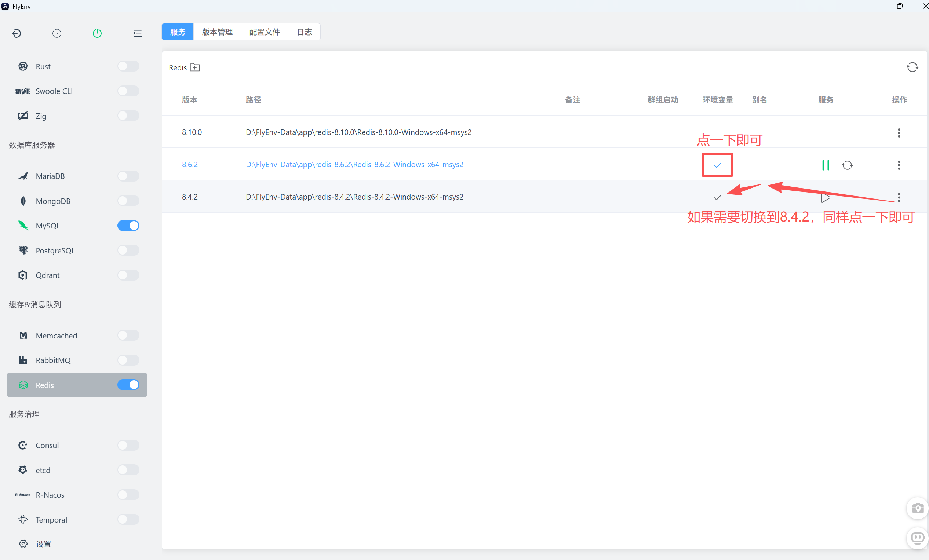Image resolution: width=929 pixels, height=560 pixels.
Task: Click the 路径 column header
Action: (254, 100)
